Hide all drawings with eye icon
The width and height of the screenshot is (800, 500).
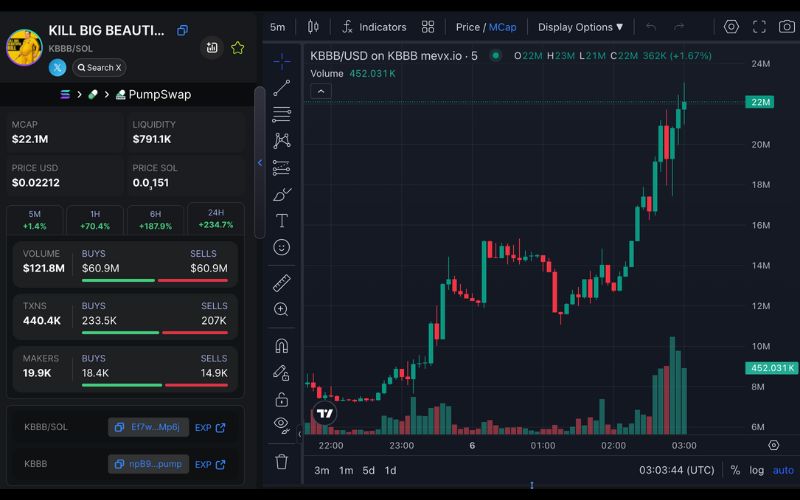[x=282, y=424]
